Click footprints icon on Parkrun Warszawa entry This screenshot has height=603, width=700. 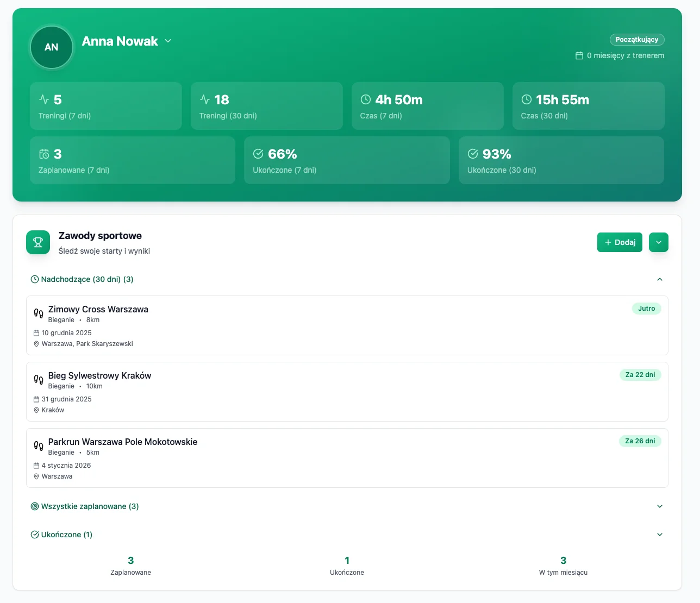point(39,446)
